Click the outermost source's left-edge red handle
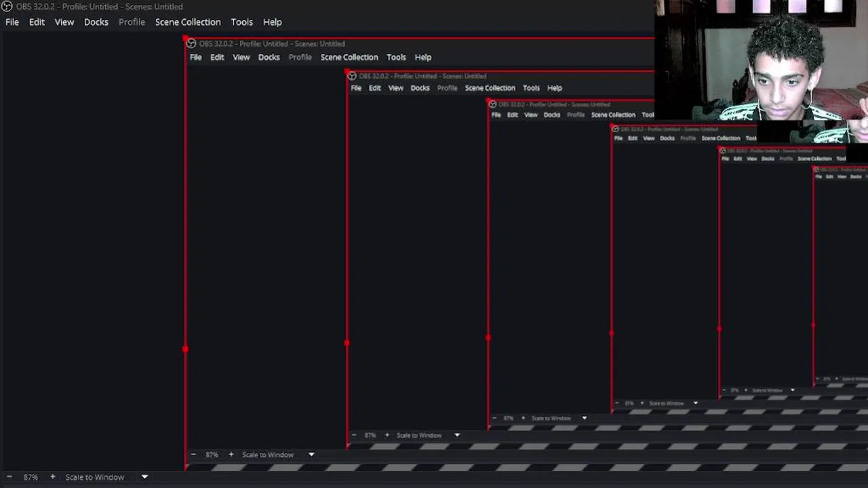Viewport: 868px width, 488px height. click(x=185, y=349)
